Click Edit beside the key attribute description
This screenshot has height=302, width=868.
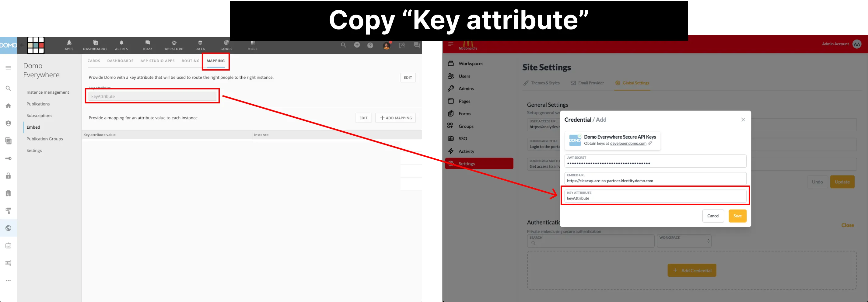(x=408, y=78)
